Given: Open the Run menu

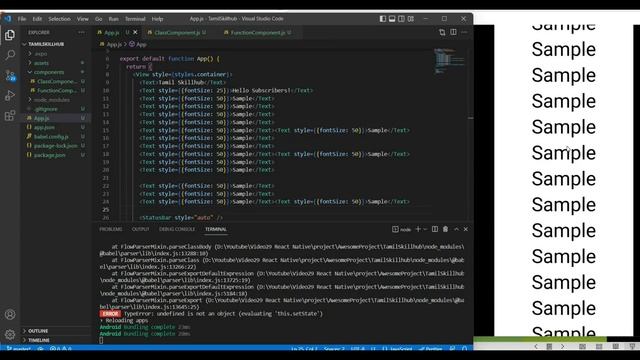Looking at the screenshot, I should [x=113, y=19].
